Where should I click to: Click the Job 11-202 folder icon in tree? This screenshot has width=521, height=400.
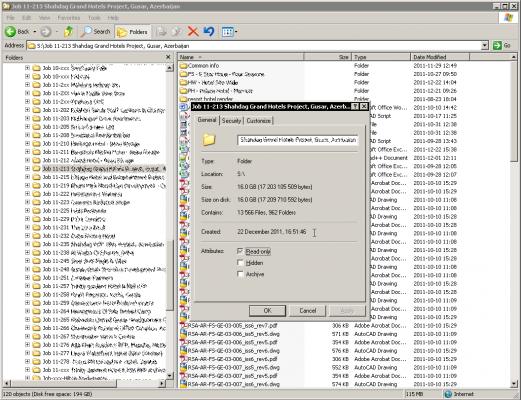[36, 110]
